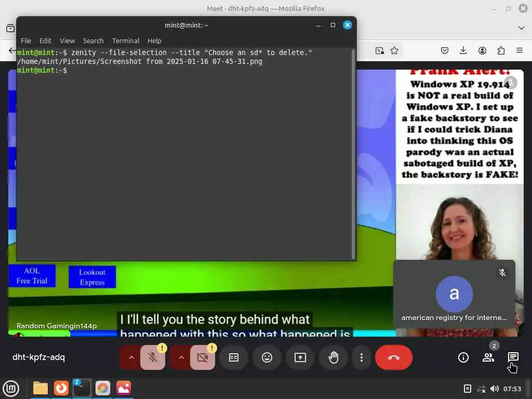Open the volume speaker tray icon
The width and height of the screenshot is (532, 399).
tap(495, 389)
